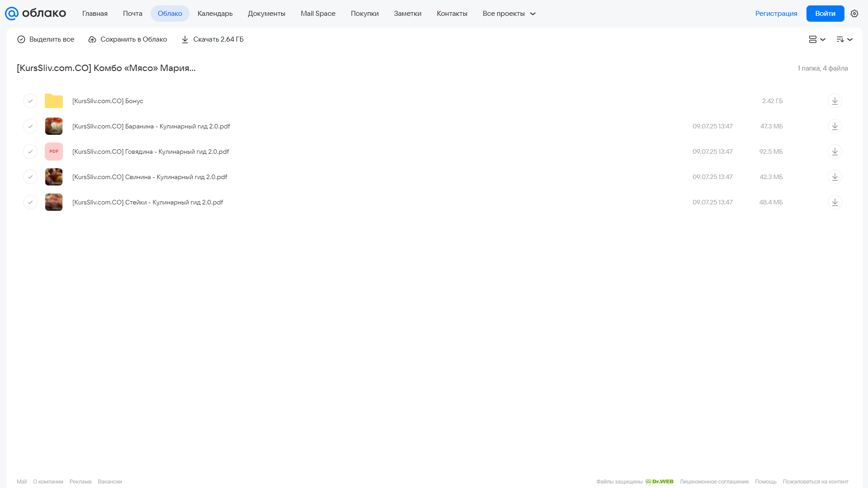This screenshot has height=488, width=868.
Task: Open the settings gear icon
Action: click(854, 14)
